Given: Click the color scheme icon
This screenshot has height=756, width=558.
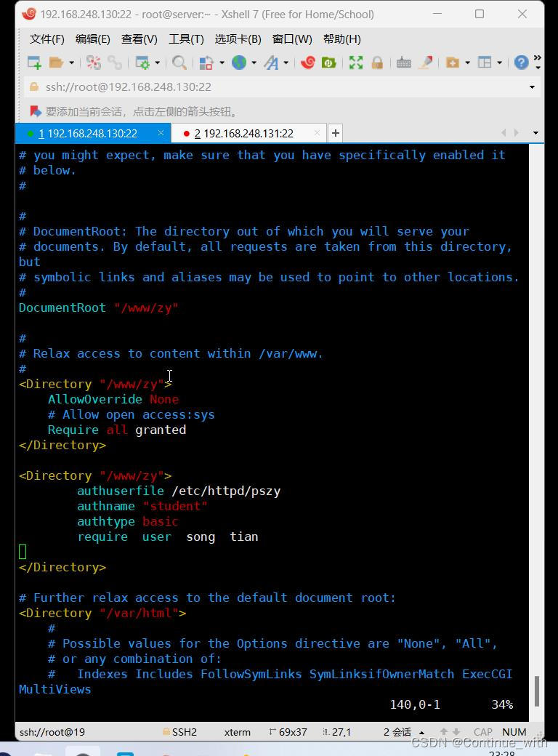Looking at the screenshot, I should coord(206,63).
